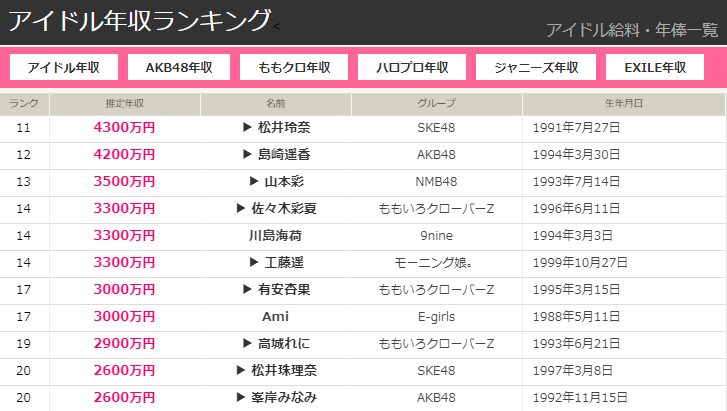
Task: Select the birthdate 1999年10月27日
Action: click(x=580, y=263)
